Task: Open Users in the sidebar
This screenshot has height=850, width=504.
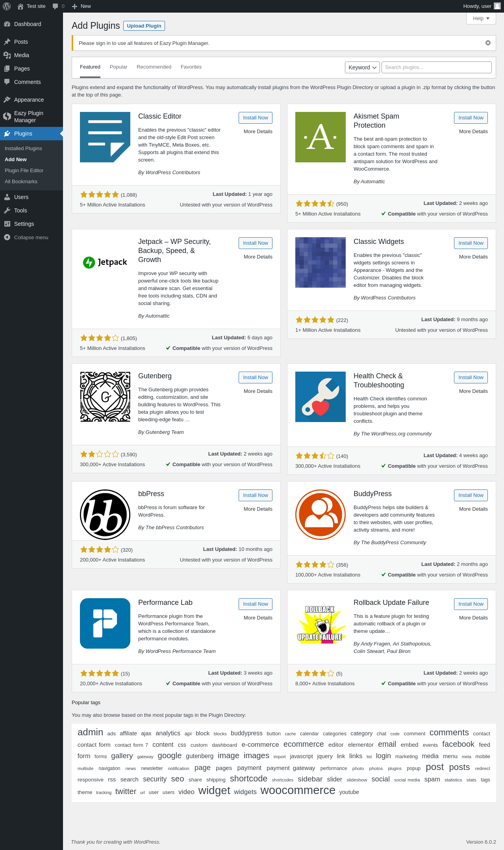Action: tap(31, 197)
